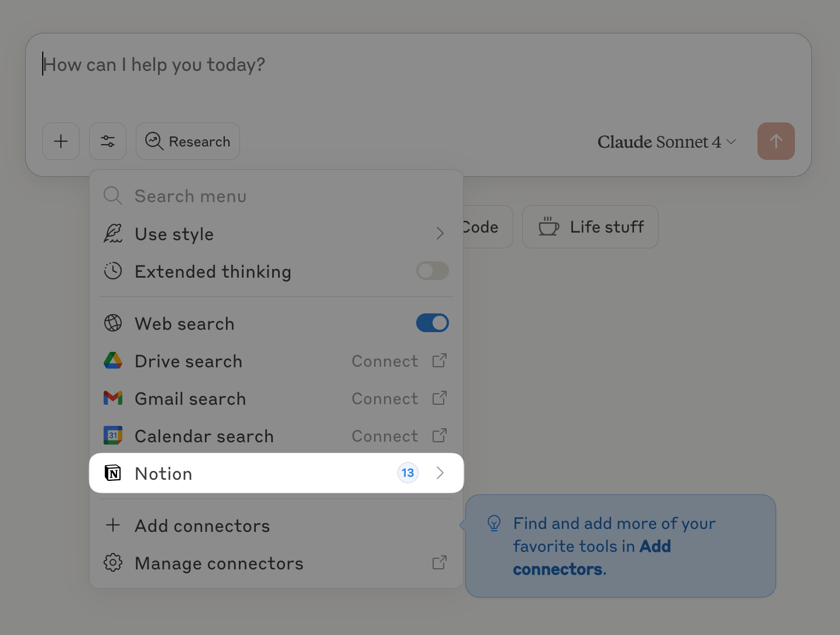The height and width of the screenshot is (635, 840).
Task: Click the gear icon beside Manage connectors
Action: tap(113, 562)
